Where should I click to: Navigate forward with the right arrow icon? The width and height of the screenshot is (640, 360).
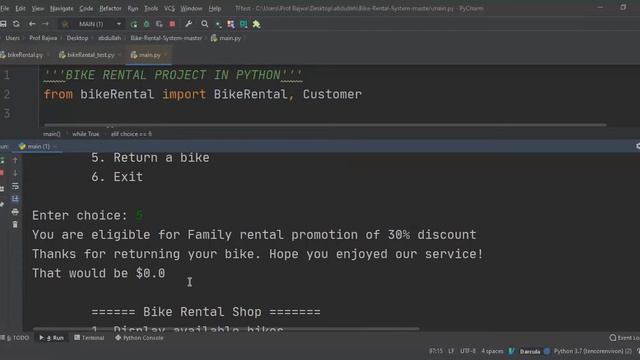[x=45, y=24]
